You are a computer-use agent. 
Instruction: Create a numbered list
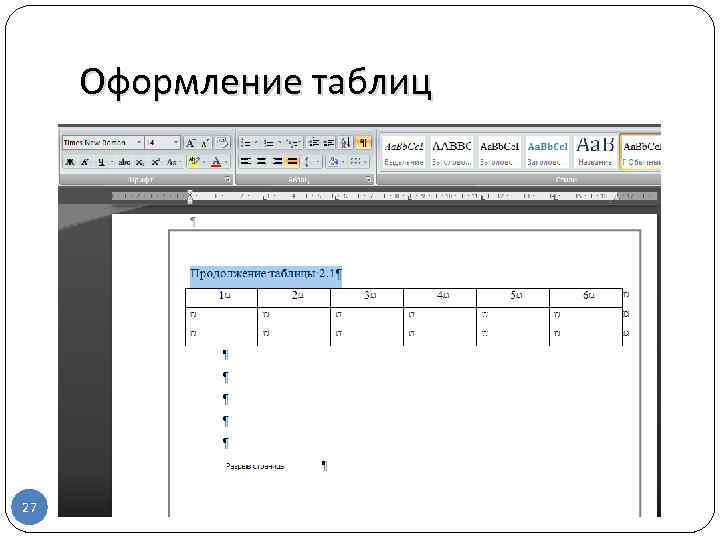[269, 143]
